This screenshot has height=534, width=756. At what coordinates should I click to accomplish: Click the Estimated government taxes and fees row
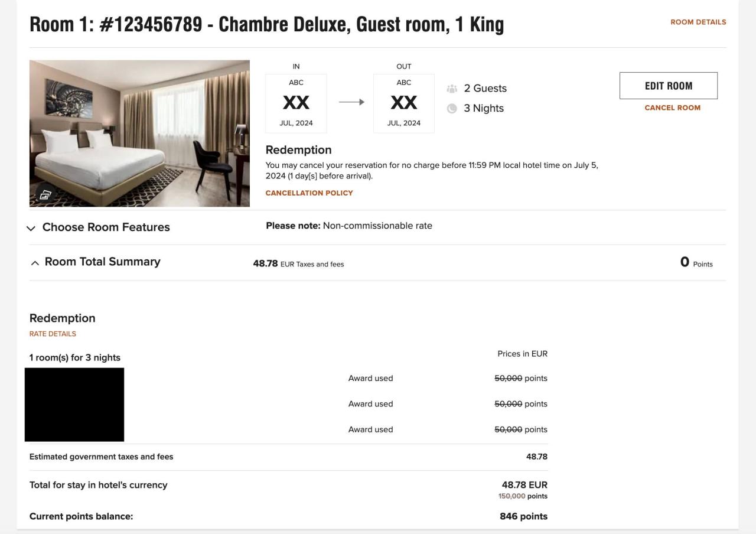pyautogui.click(x=102, y=456)
